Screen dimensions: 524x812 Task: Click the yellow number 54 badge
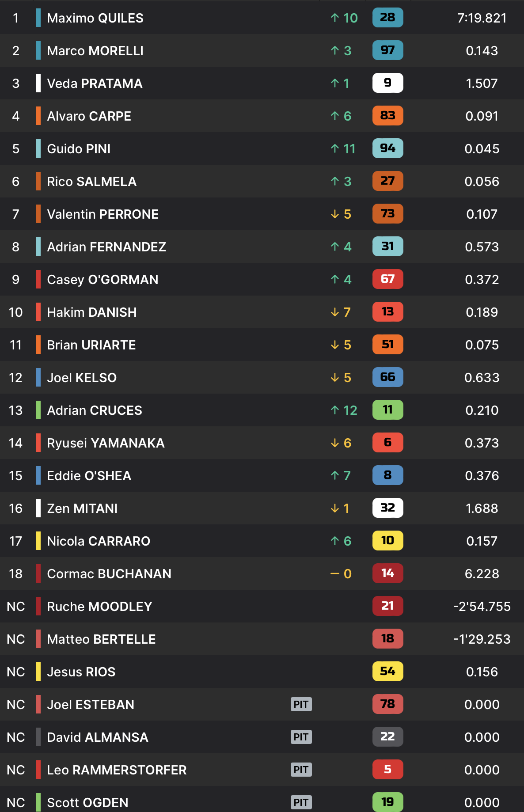click(x=387, y=672)
